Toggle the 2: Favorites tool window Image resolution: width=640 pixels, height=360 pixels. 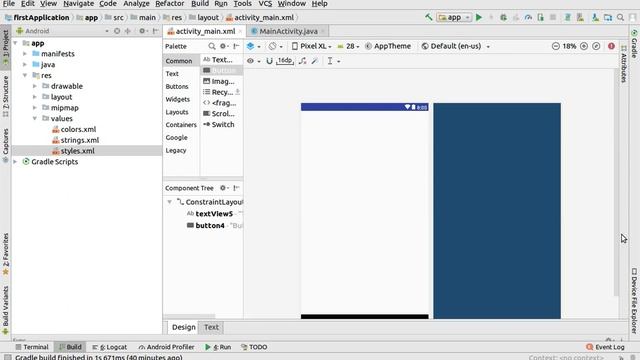(x=5, y=255)
